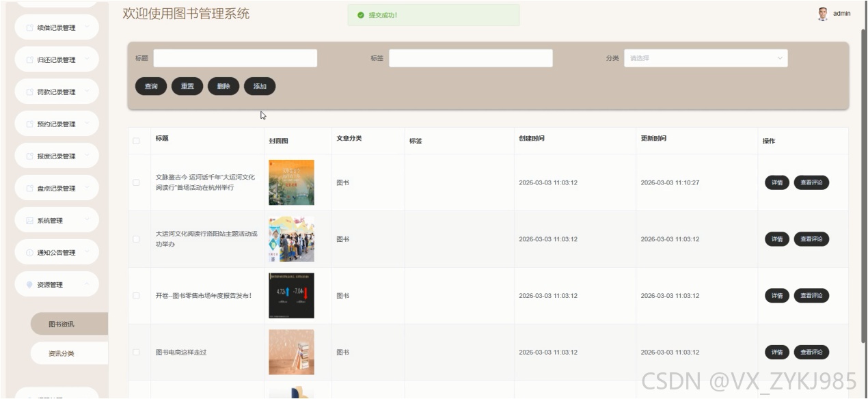868x399 pixels.
Task: Open 详情 for 图书电商这样走过 article
Action: click(777, 353)
